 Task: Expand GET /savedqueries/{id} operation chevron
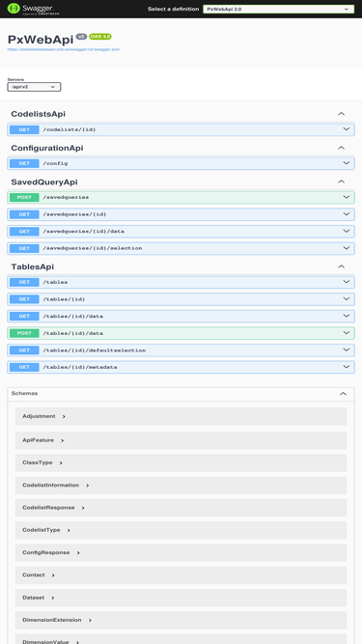click(x=347, y=214)
